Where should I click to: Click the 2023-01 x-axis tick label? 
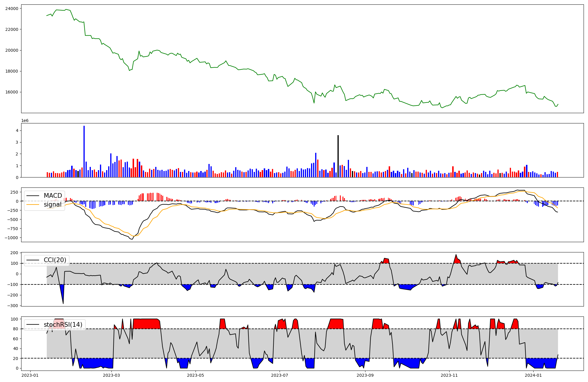point(30,375)
